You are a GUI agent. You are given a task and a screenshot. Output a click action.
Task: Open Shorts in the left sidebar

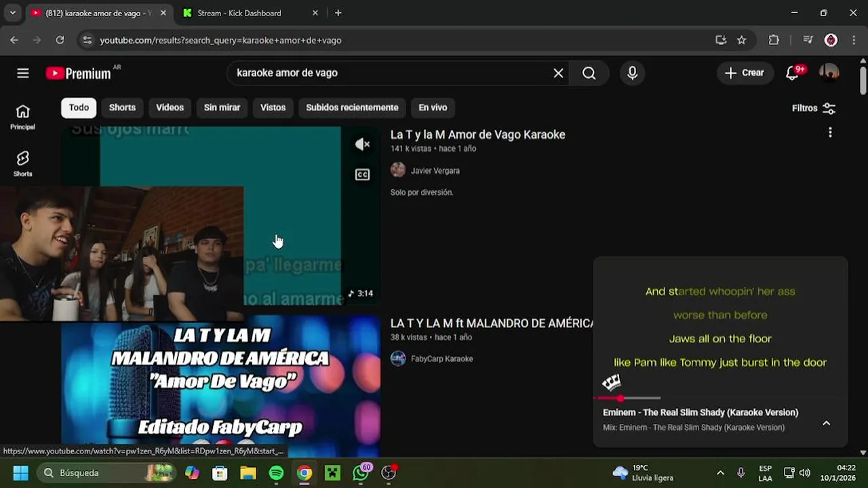pos(22,164)
